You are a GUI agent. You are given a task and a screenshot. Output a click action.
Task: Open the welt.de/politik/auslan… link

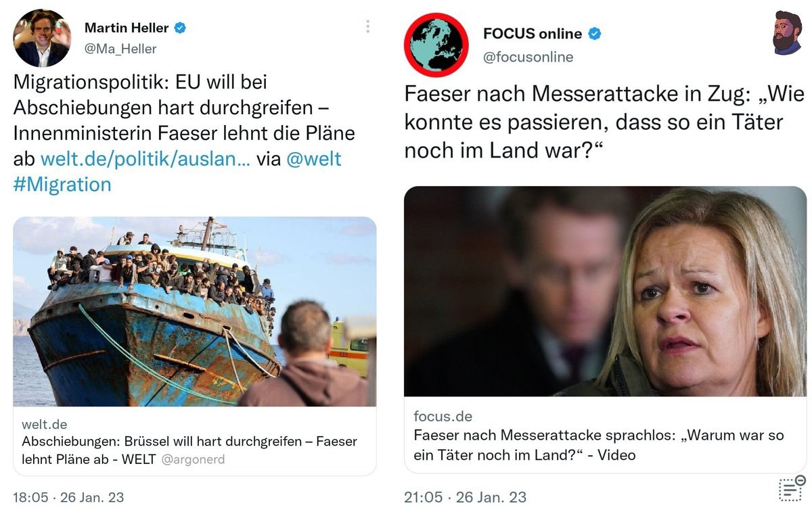145,159
